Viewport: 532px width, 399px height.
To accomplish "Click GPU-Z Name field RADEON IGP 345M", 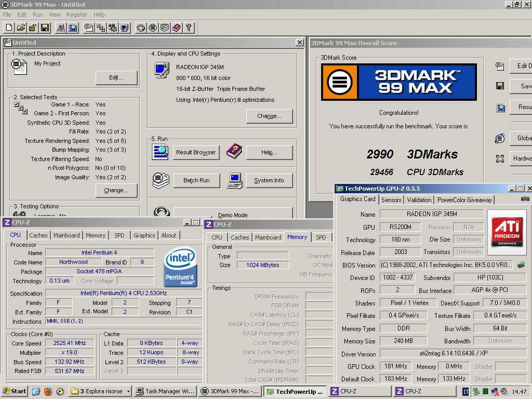I will [x=432, y=214].
